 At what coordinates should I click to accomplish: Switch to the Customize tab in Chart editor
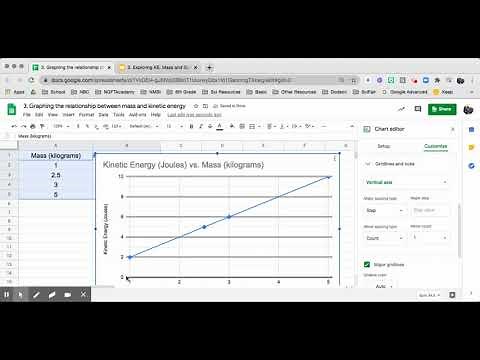coord(435,146)
